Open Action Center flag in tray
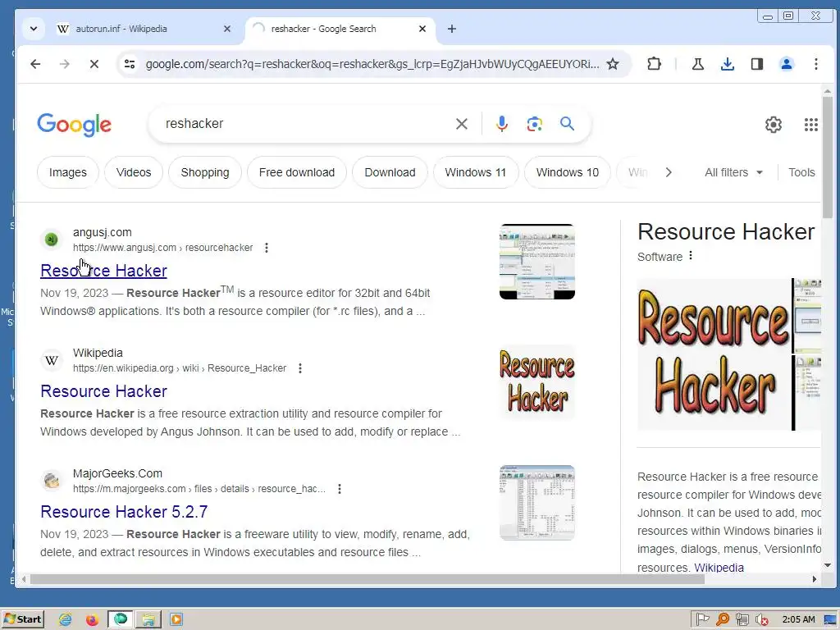This screenshot has height=630, width=840. [702, 620]
